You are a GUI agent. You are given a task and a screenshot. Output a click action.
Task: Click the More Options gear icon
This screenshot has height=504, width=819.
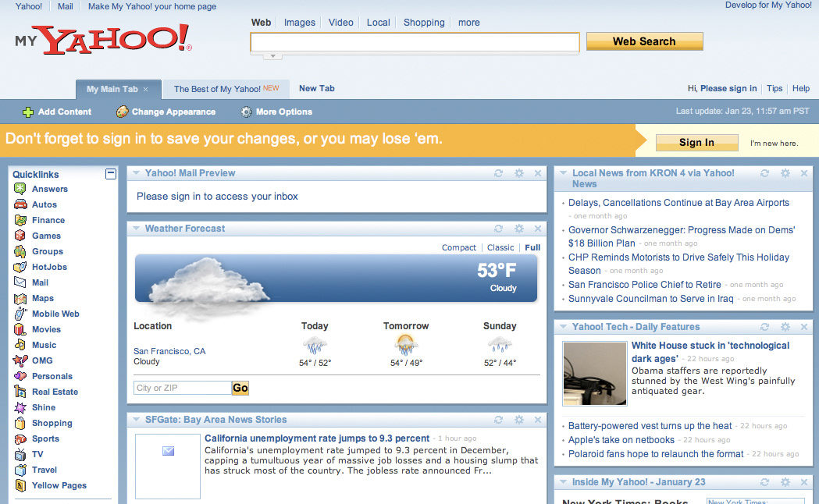(246, 112)
